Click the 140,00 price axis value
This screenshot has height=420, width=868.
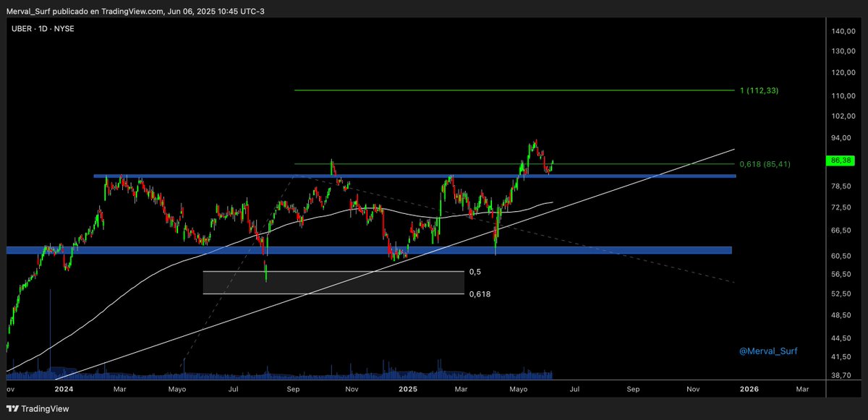(845, 32)
